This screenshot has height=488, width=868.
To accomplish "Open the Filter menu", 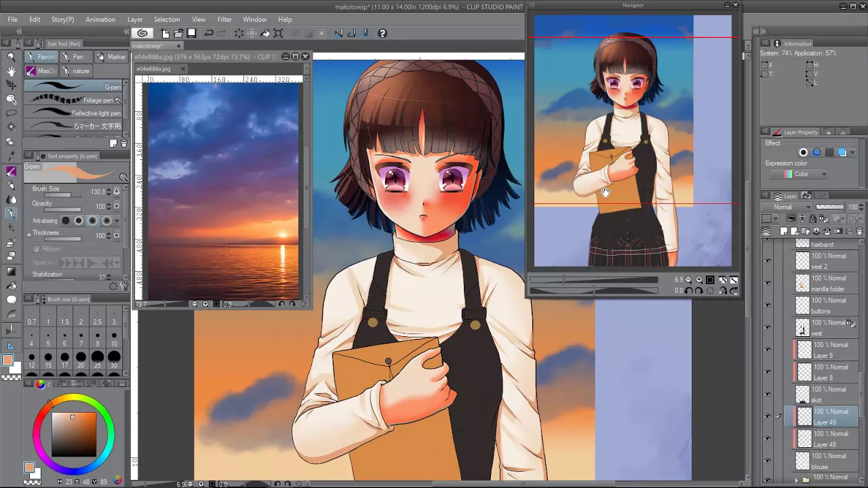I will pos(224,19).
